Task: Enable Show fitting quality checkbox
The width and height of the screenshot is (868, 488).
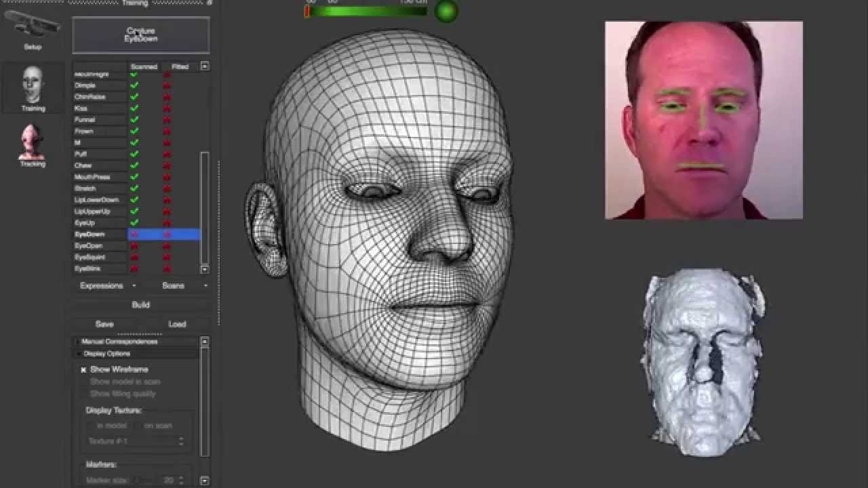Action: point(84,393)
